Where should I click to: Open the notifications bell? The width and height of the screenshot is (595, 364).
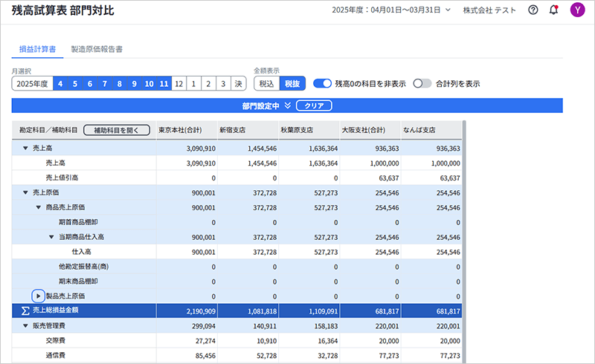(x=553, y=10)
